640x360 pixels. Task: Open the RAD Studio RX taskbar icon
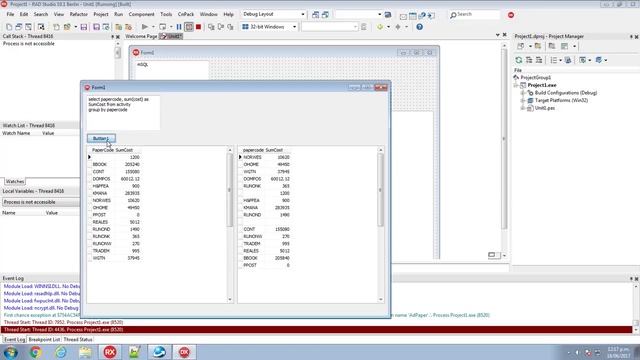coord(109,352)
